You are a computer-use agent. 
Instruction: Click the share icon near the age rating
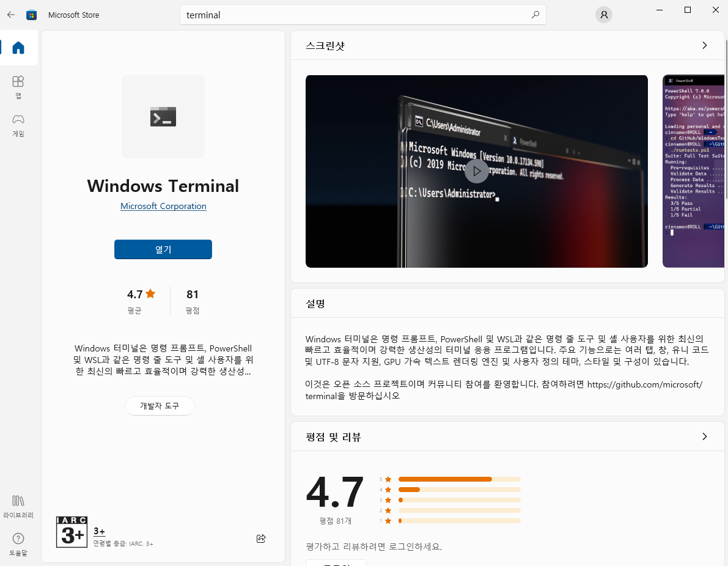click(261, 538)
